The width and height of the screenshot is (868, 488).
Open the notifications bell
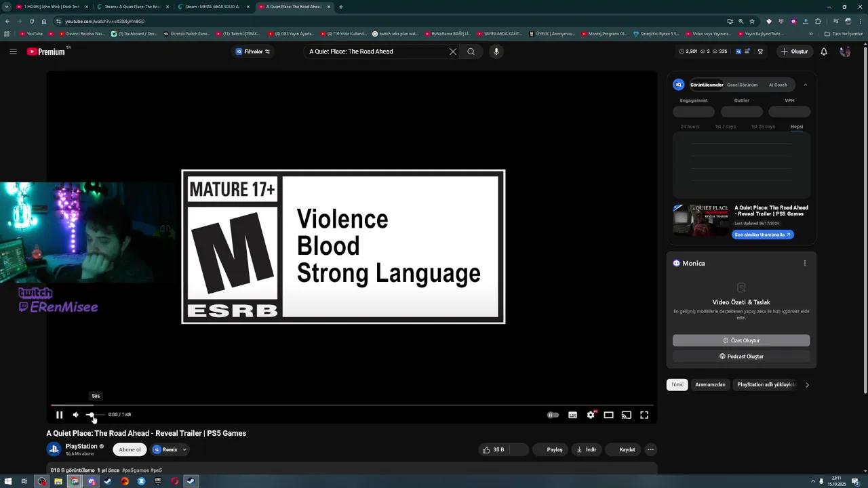[x=824, y=52]
